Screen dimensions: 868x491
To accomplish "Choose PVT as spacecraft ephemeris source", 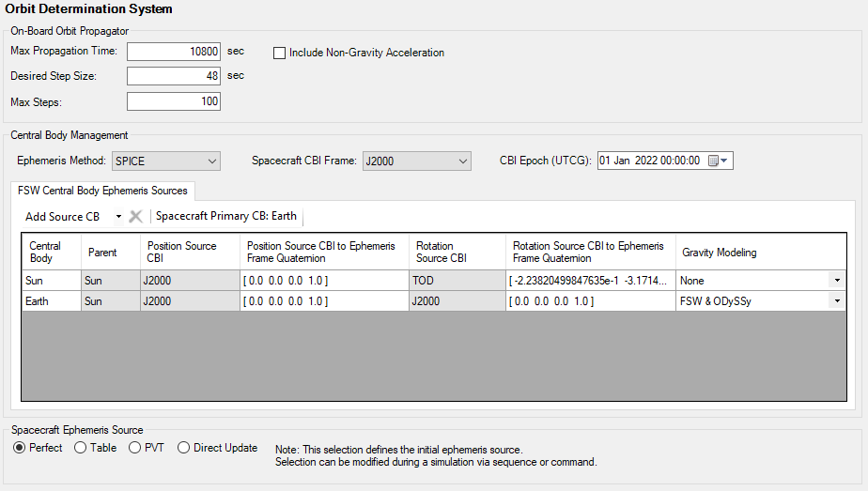I will click(135, 448).
